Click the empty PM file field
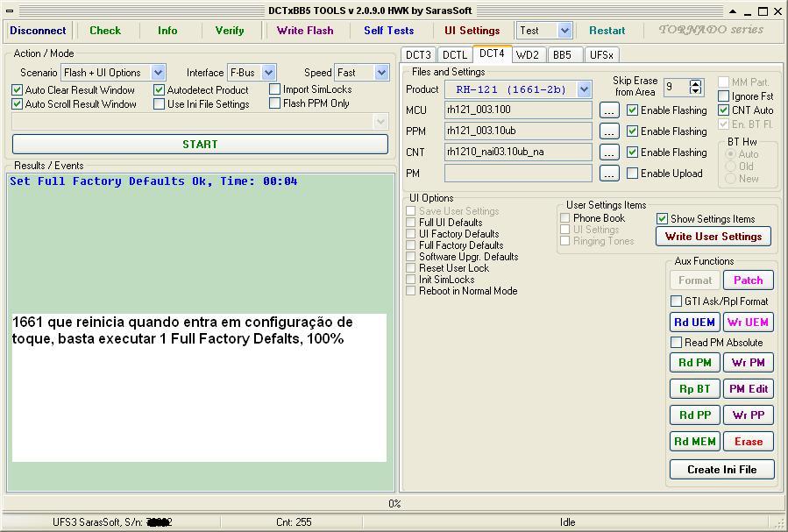The height and width of the screenshot is (532, 788). pos(518,174)
